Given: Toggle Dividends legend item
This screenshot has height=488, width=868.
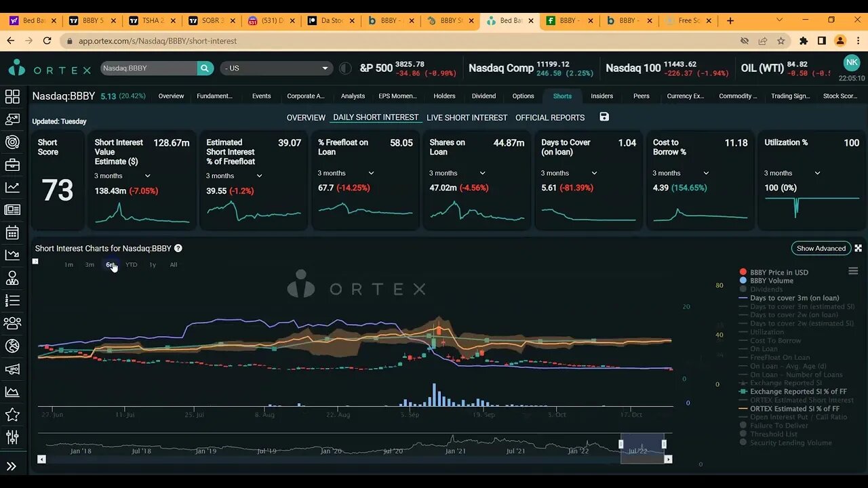Looking at the screenshot, I should [761, 289].
